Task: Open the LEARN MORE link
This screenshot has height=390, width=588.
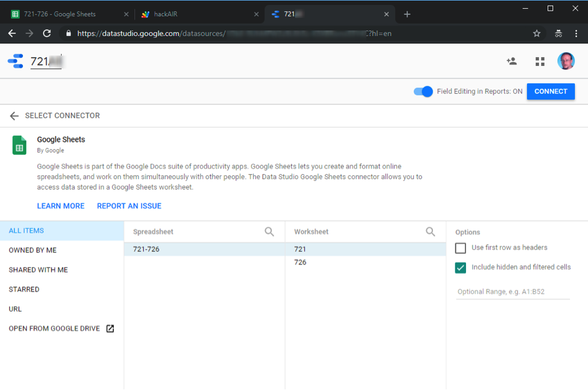Action: [x=61, y=206]
